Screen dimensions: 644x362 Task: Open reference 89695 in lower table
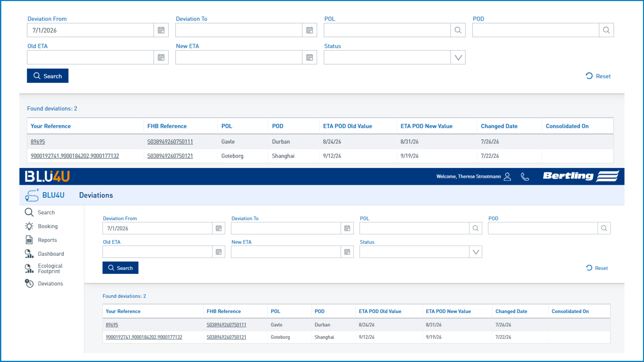click(112, 325)
